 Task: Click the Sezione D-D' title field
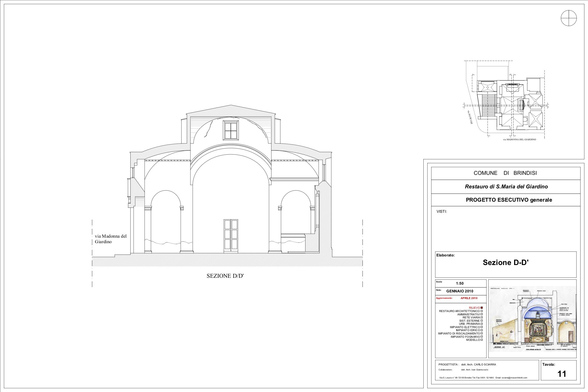click(x=506, y=262)
